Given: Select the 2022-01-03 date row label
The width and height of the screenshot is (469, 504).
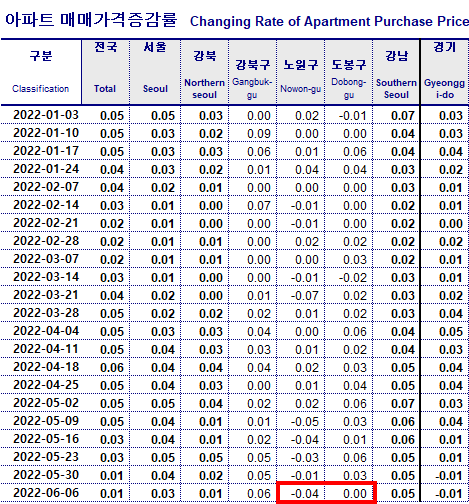Looking at the screenshot, I should click(46, 115).
